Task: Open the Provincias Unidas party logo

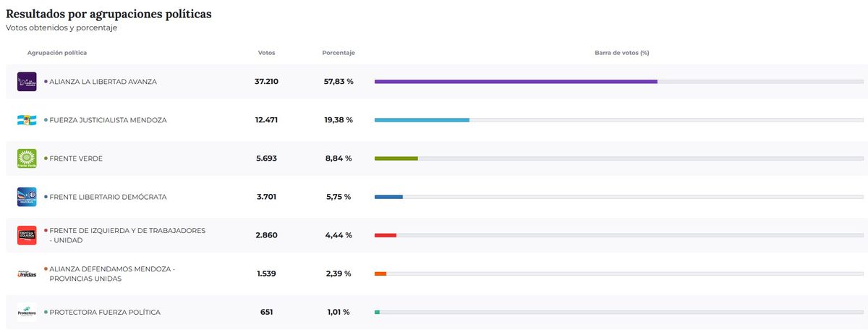Action: point(27,274)
